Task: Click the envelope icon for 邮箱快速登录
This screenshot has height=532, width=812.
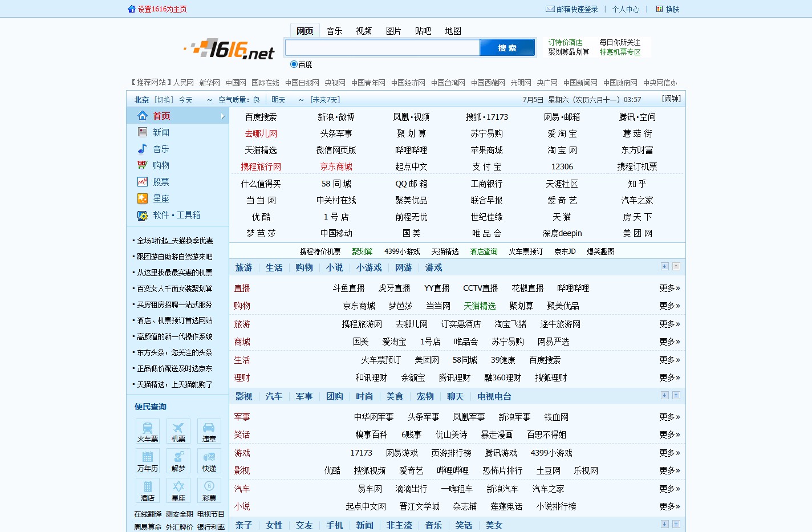Action: [550, 9]
